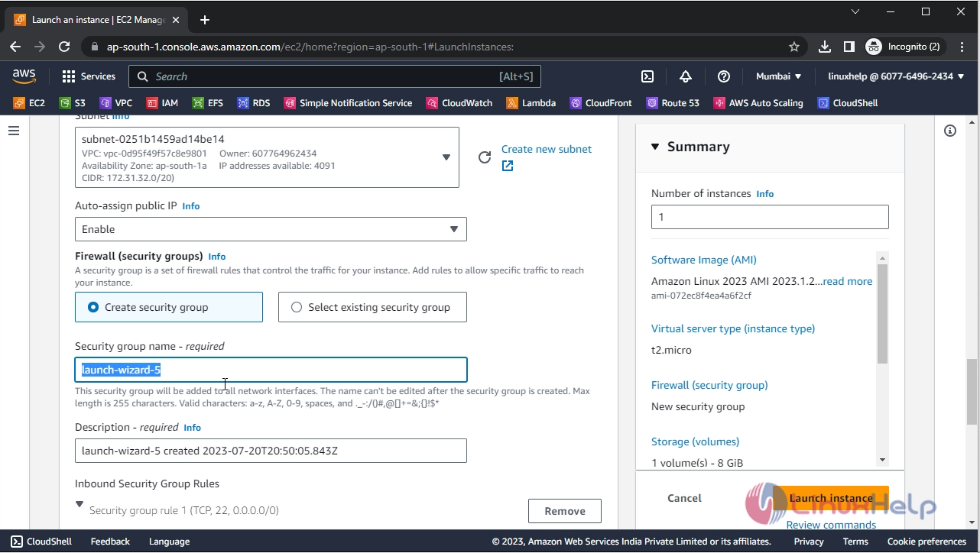Open the CloudShell terminal icon in top bar
The height and width of the screenshot is (553, 980).
(x=647, y=76)
